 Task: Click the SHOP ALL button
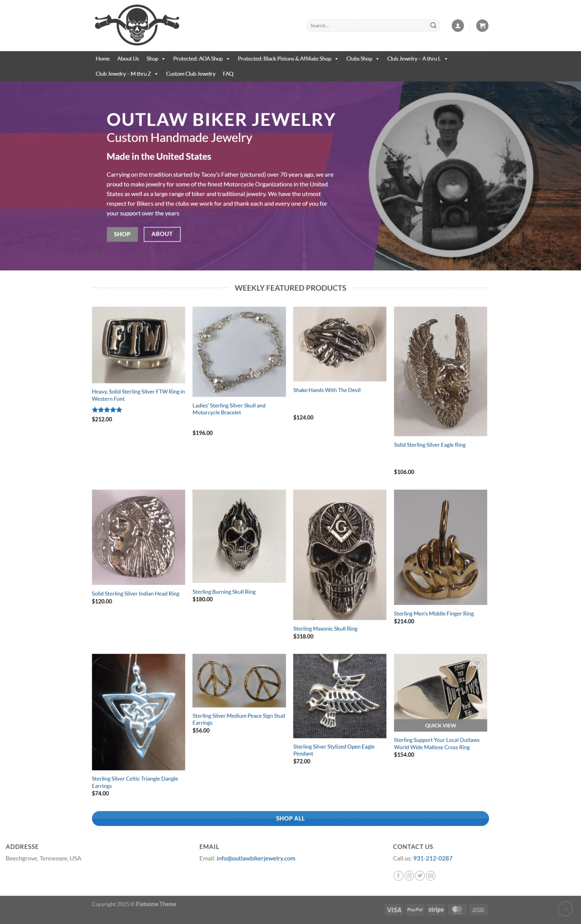pyautogui.click(x=290, y=818)
